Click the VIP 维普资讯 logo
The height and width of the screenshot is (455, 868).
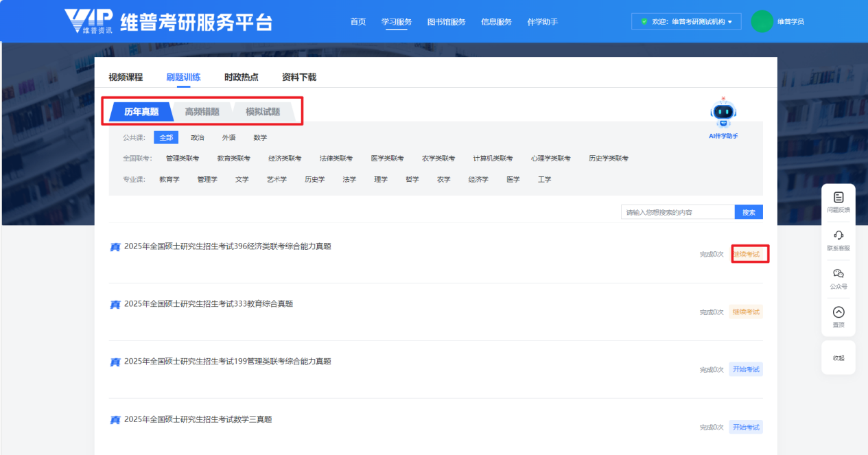point(89,21)
